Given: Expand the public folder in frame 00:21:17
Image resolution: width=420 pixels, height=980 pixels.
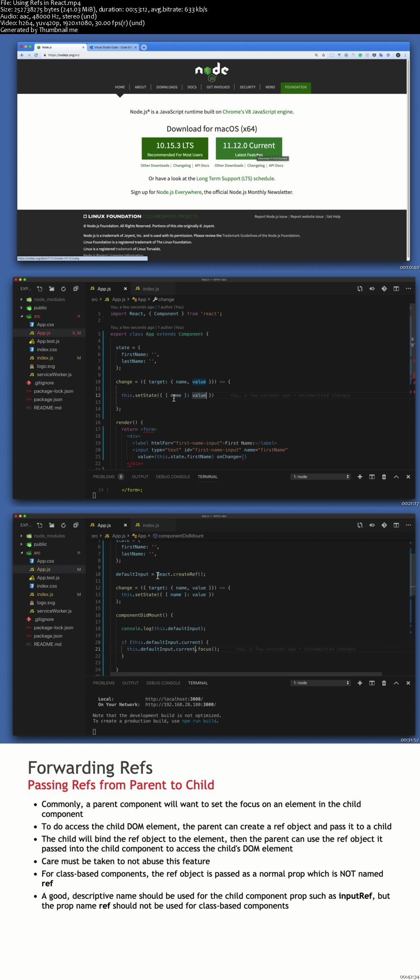Looking at the screenshot, I should pyautogui.click(x=21, y=308).
